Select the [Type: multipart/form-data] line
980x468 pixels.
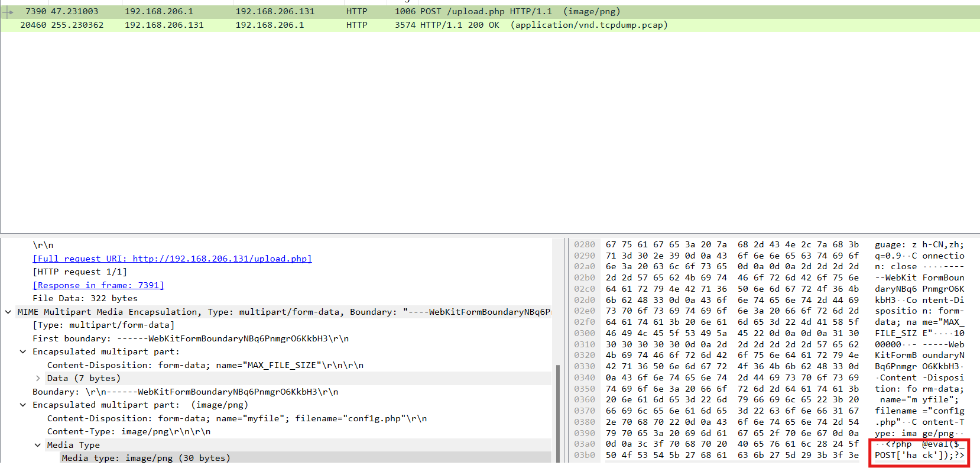pos(103,325)
